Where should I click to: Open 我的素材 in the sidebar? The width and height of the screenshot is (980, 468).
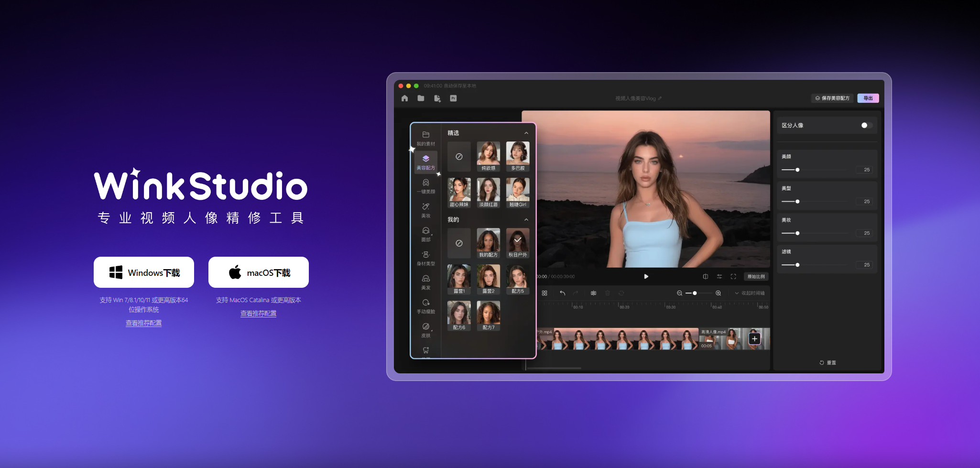tap(425, 138)
